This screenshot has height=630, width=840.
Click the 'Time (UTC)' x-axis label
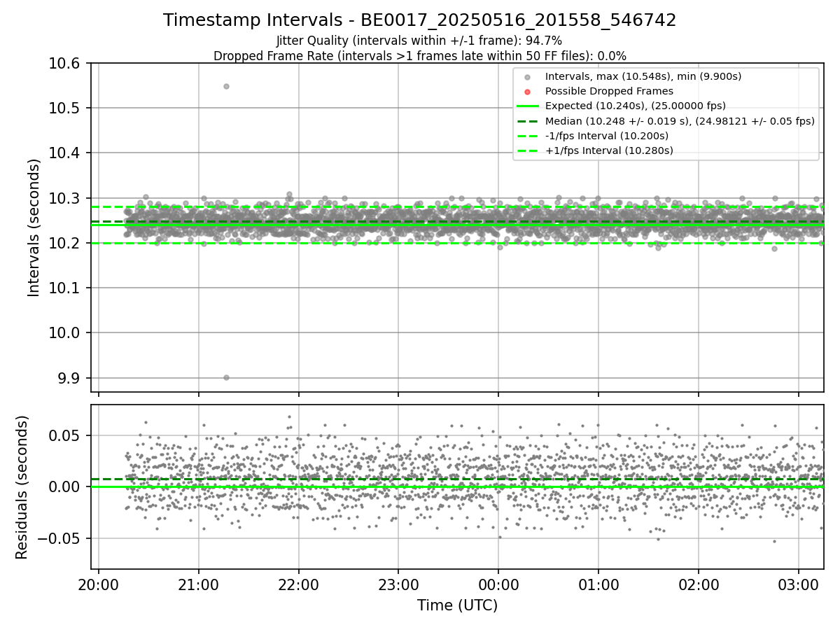tap(457, 605)
